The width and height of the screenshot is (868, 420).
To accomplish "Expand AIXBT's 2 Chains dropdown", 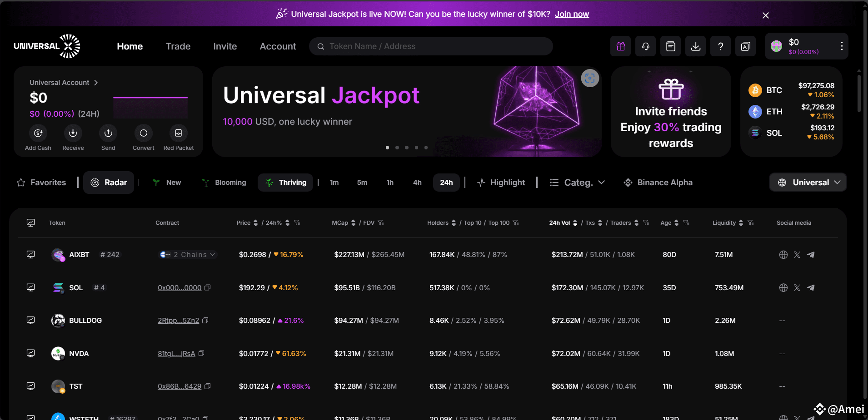I will click(x=188, y=255).
